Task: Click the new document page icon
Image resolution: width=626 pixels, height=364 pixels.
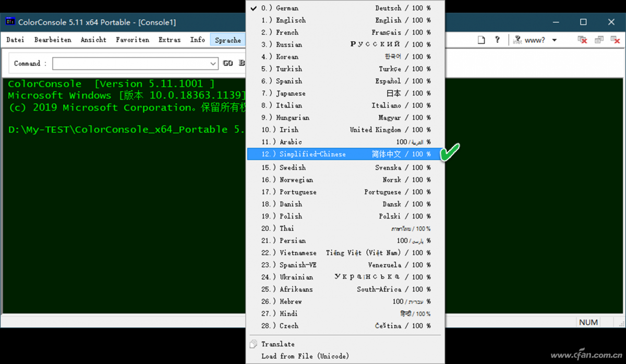Action: 481,40
